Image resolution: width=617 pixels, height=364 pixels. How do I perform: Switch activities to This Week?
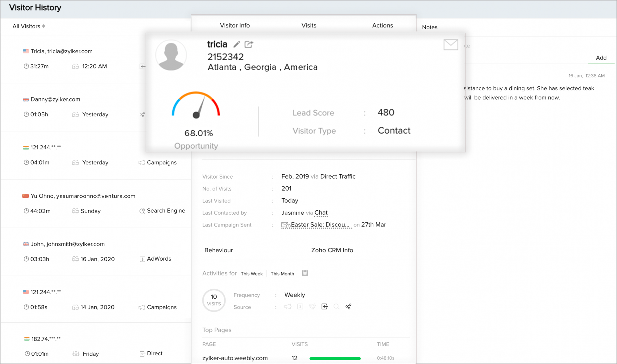(251, 274)
